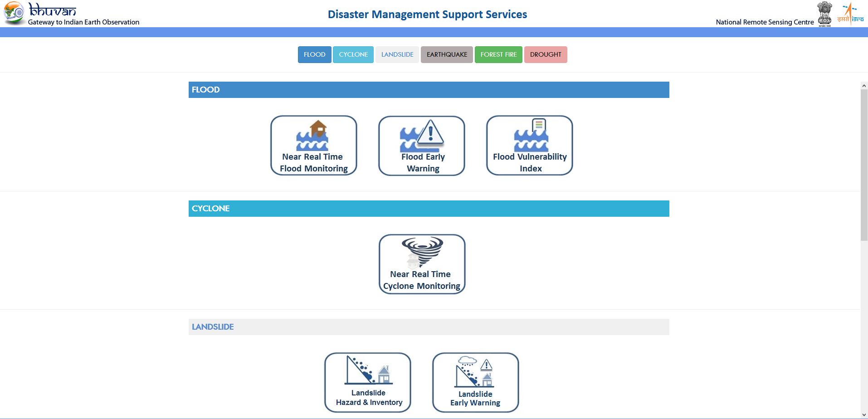Click the ISRO logo at top right
This screenshot has width=868, height=419.
(850, 14)
